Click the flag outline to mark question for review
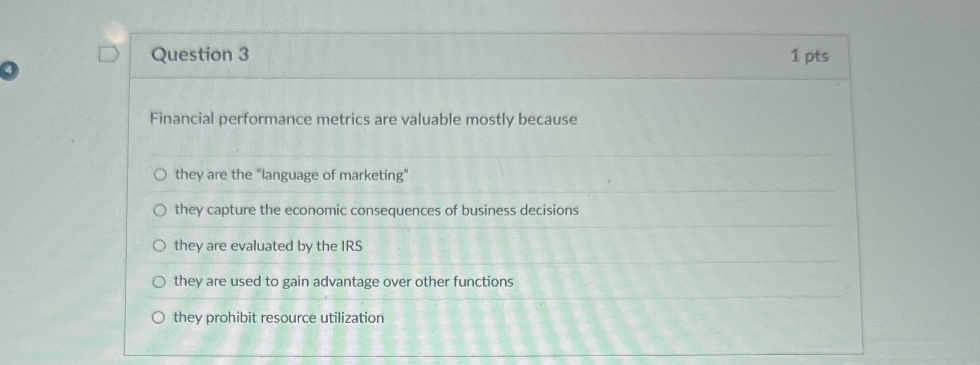Screen dimensions: 980x365 [109, 54]
